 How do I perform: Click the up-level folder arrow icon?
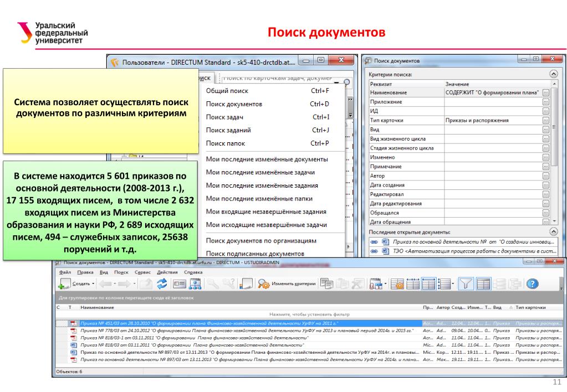pos(146,284)
